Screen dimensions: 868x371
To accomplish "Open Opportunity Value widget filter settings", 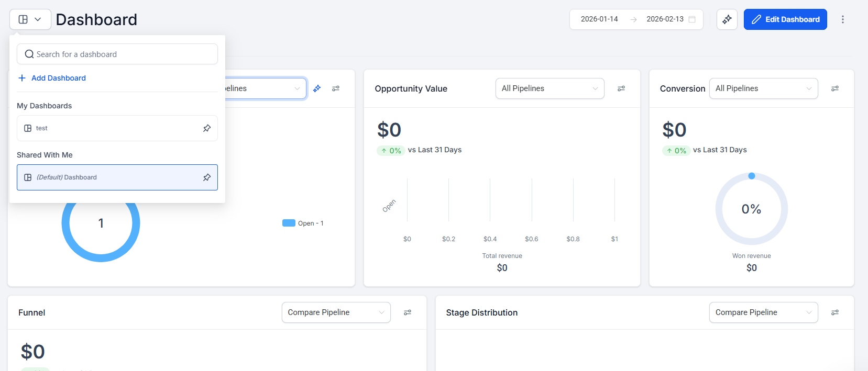I will [621, 88].
